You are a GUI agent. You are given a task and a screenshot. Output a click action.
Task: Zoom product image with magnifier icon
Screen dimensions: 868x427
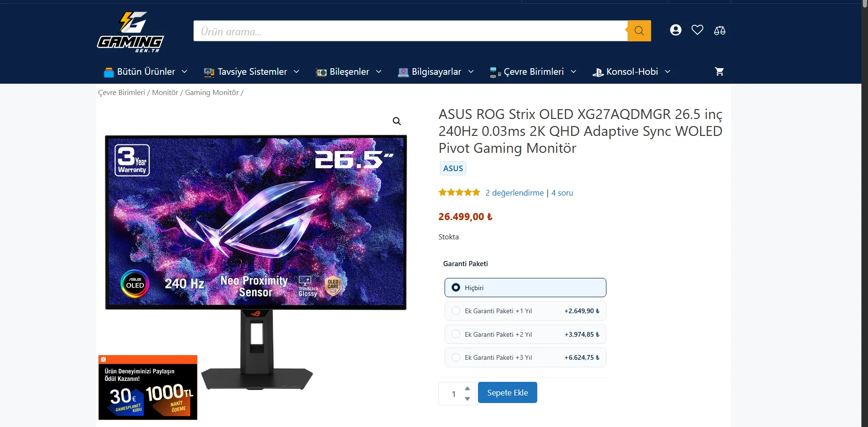tap(397, 121)
